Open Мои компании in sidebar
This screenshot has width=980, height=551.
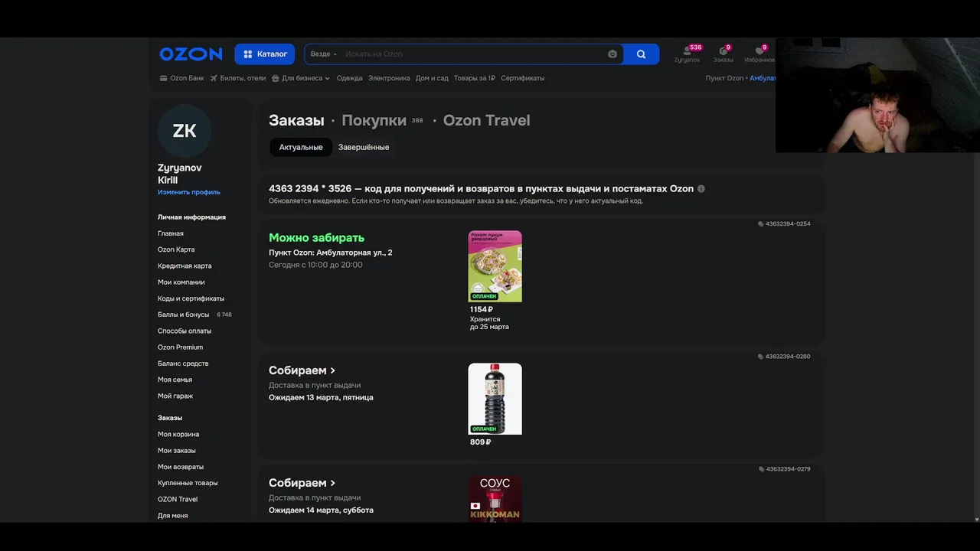tap(181, 282)
